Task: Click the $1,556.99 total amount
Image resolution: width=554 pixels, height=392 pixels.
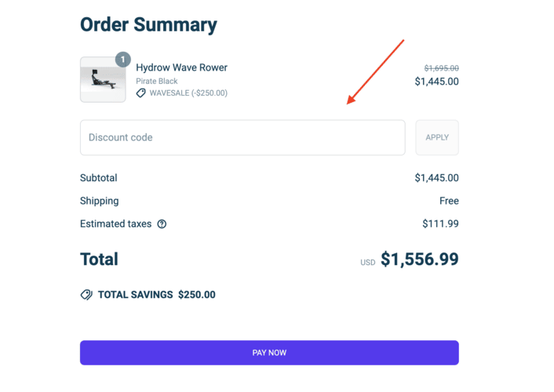Action: click(420, 260)
